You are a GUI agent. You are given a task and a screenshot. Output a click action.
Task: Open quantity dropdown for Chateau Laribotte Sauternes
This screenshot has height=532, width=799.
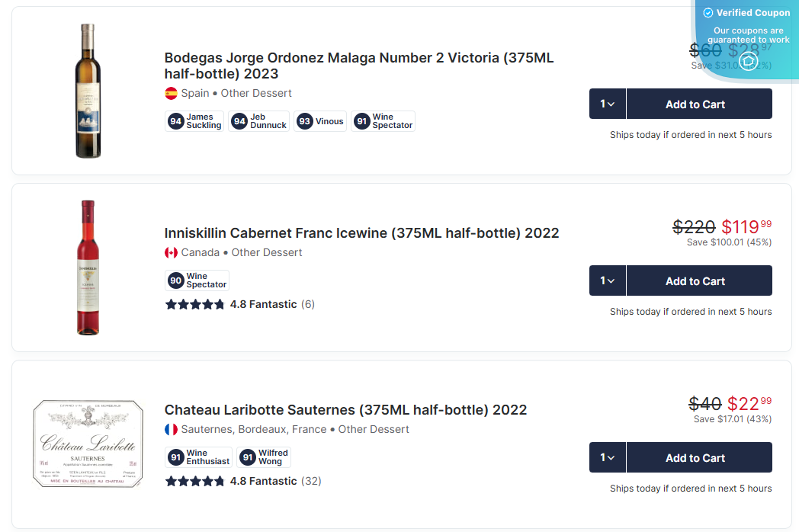point(608,457)
